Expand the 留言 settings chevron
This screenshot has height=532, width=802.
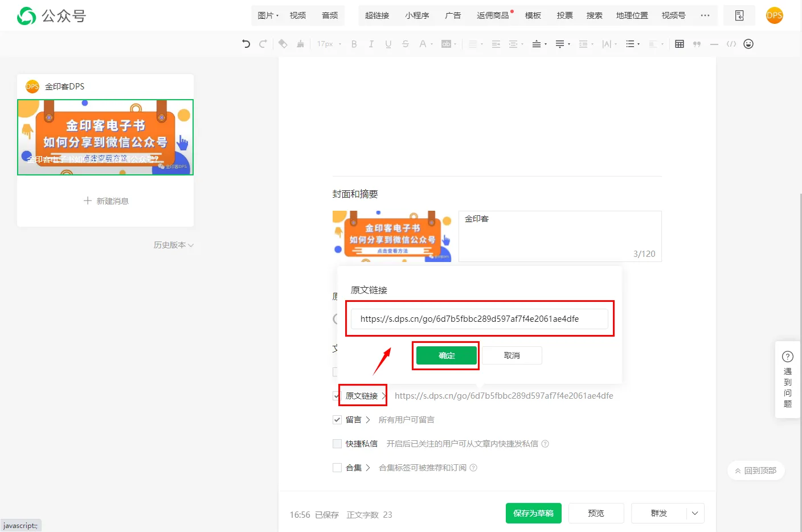[x=368, y=420]
